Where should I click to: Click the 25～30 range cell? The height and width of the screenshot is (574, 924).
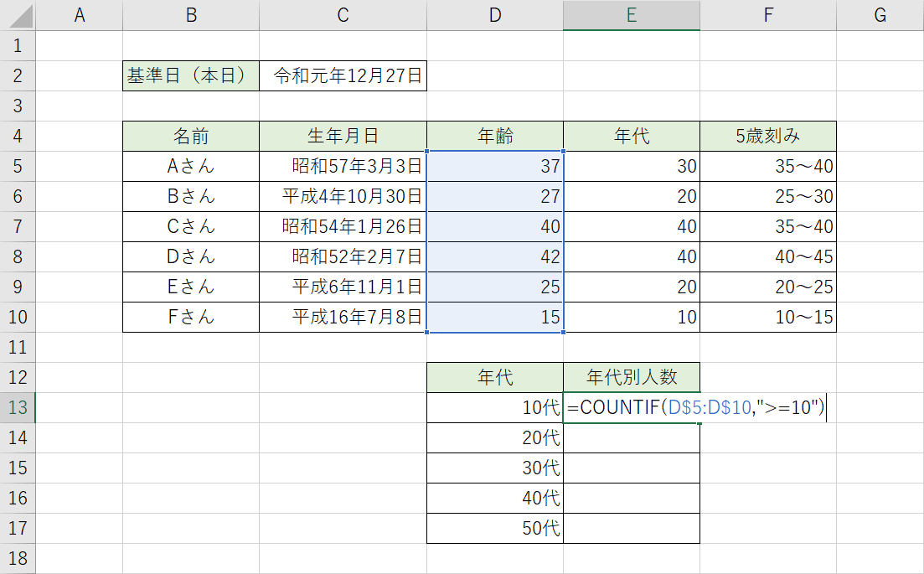tap(768, 196)
